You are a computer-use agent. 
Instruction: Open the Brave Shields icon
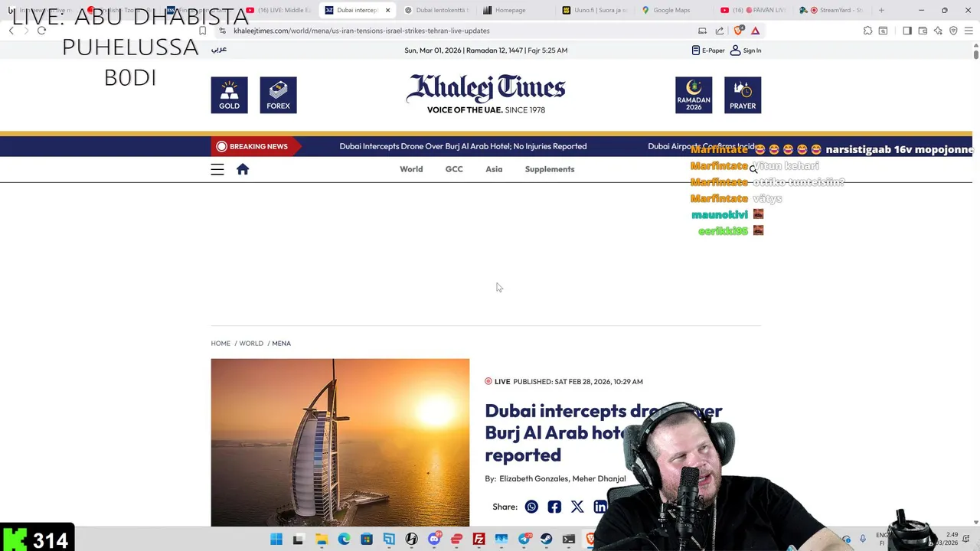click(739, 31)
